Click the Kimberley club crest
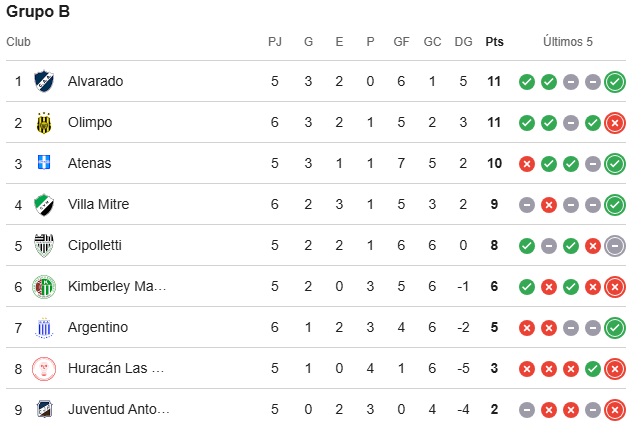 (44, 287)
